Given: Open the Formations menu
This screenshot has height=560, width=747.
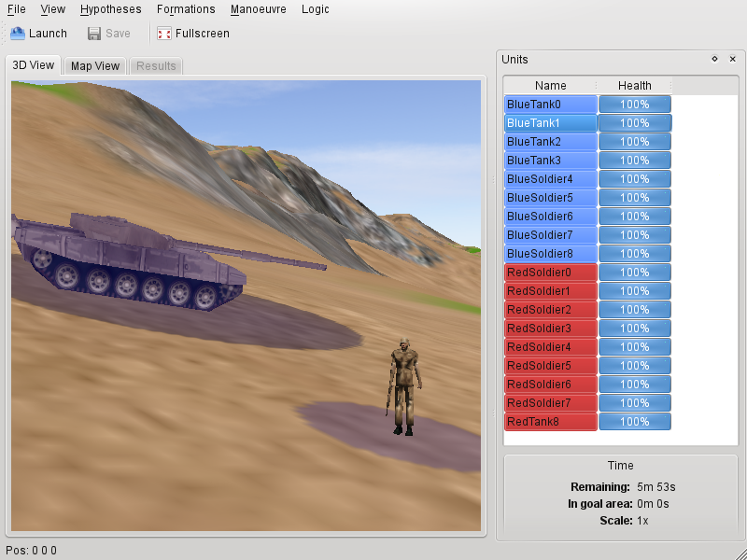Looking at the screenshot, I should point(186,9).
